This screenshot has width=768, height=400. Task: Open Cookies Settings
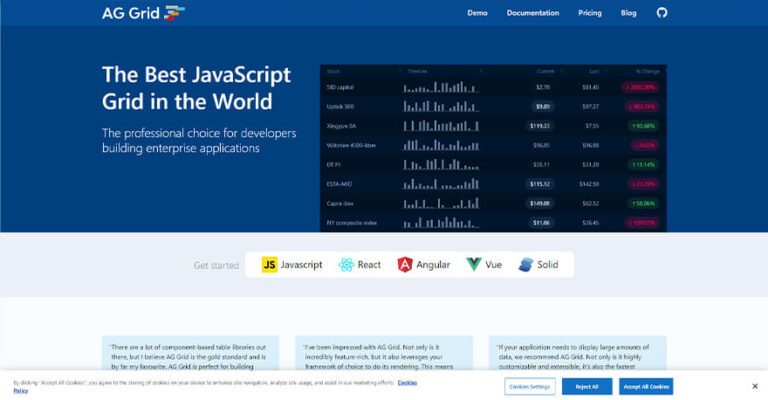pos(530,386)
